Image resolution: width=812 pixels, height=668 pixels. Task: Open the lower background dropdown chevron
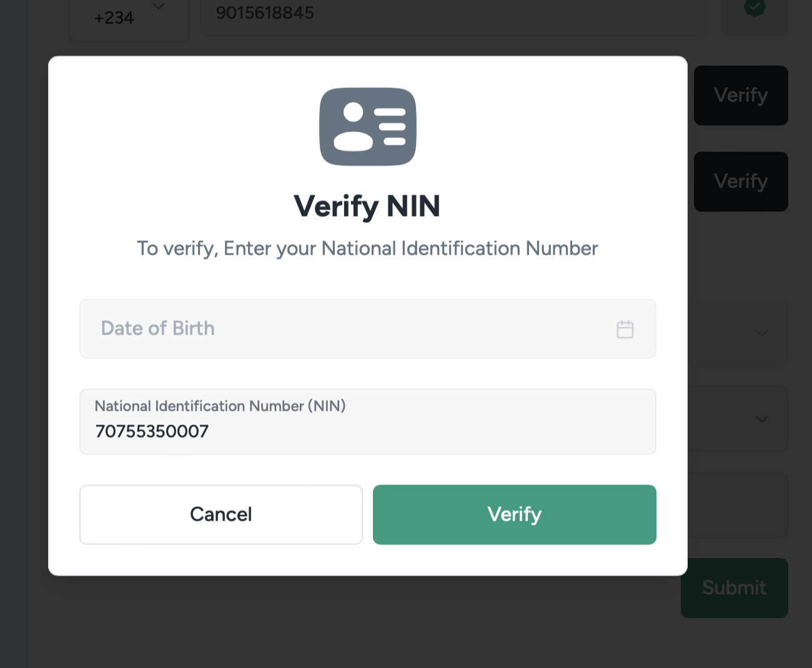[x=761, y=420]
